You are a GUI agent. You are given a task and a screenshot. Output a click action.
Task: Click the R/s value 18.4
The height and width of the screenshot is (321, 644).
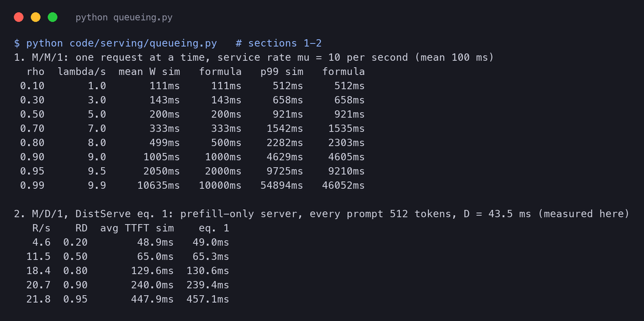[39, 271]
